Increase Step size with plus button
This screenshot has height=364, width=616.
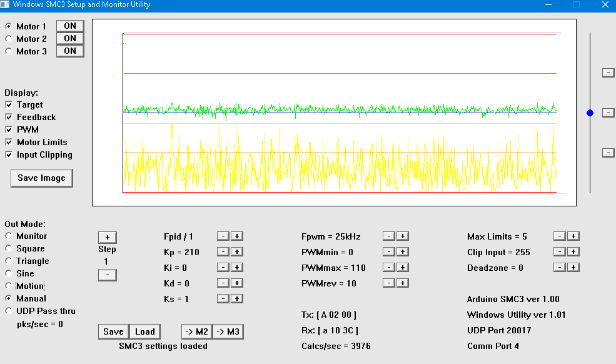click(x=107, y=238)
